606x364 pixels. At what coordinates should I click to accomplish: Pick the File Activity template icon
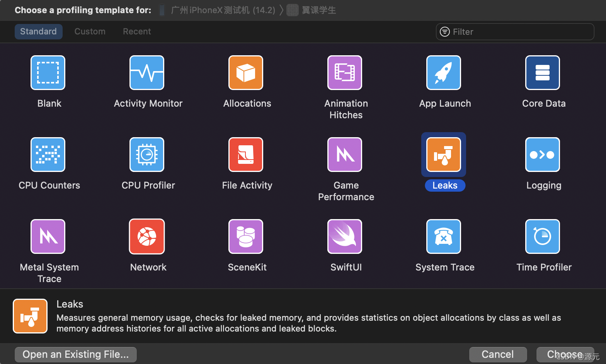coord(246,155)
